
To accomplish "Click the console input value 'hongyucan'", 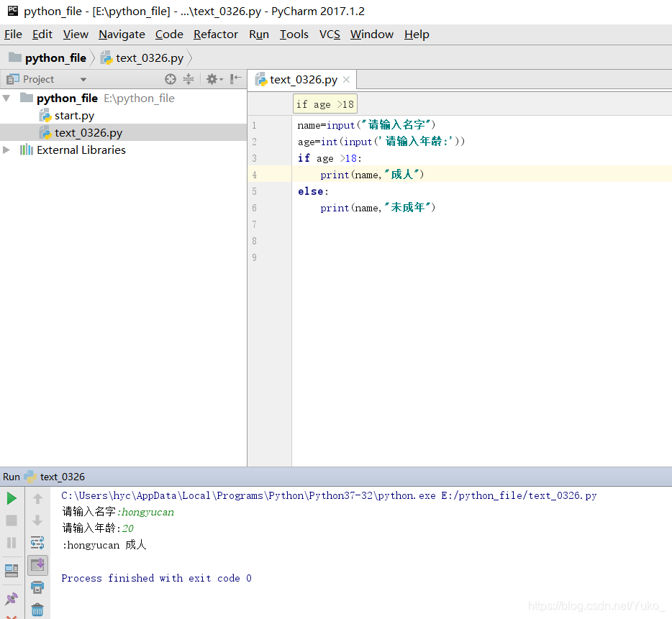I will (148, 513).
